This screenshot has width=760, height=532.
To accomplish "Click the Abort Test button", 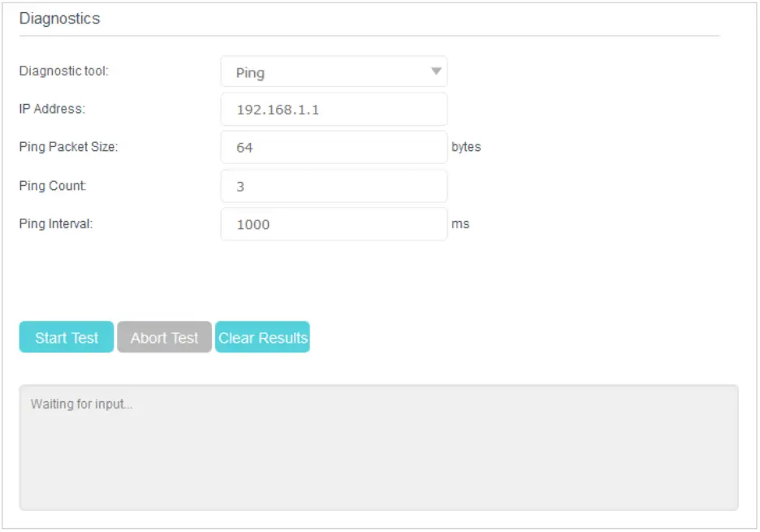I will (164, 337).
